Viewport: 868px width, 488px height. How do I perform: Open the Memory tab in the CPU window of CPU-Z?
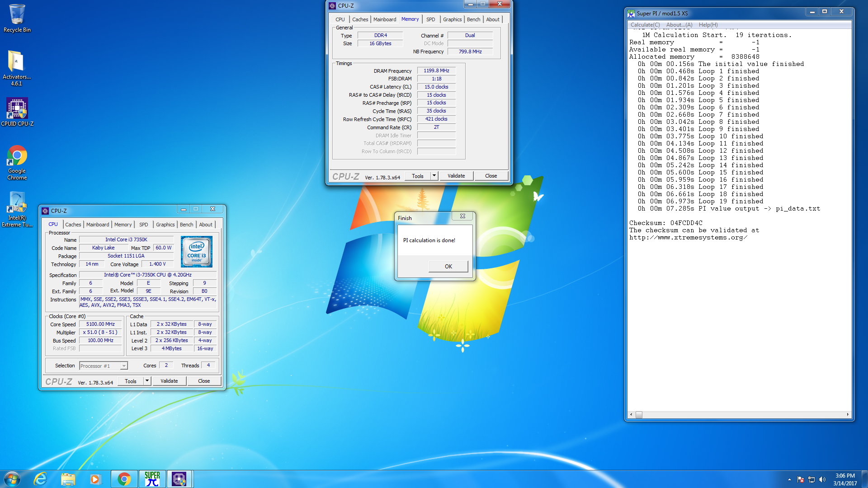(x=123, y=225)
